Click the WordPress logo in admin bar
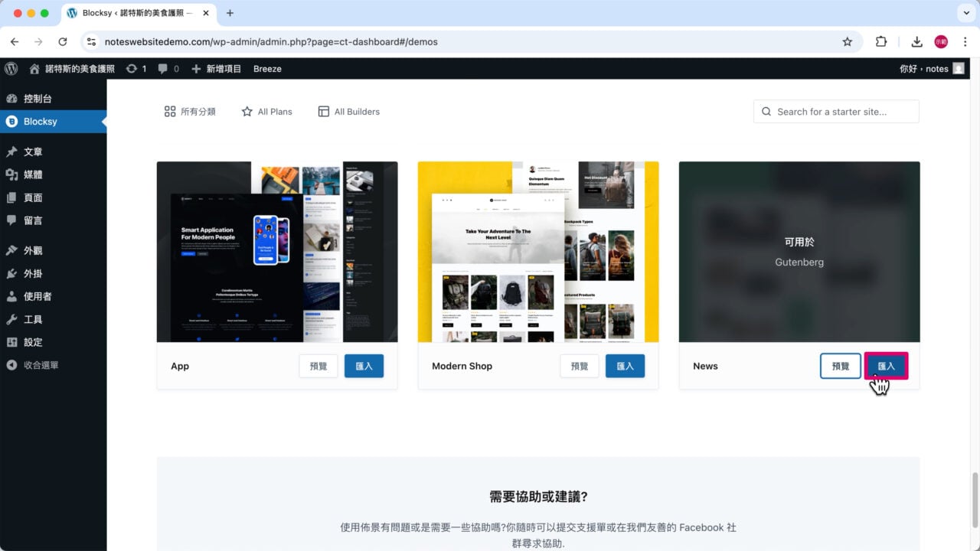The width and height of the screenshot is (980, 551). 11,69
